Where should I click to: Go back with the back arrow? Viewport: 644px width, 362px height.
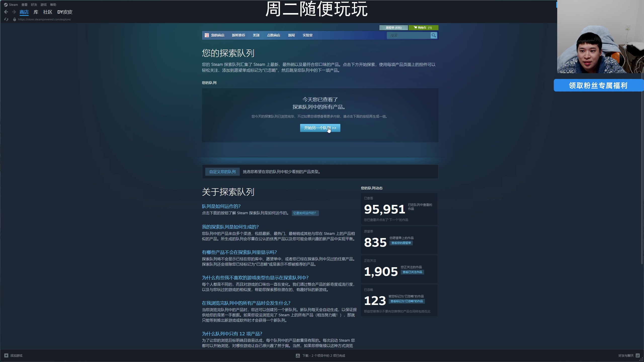pos(6,12)
